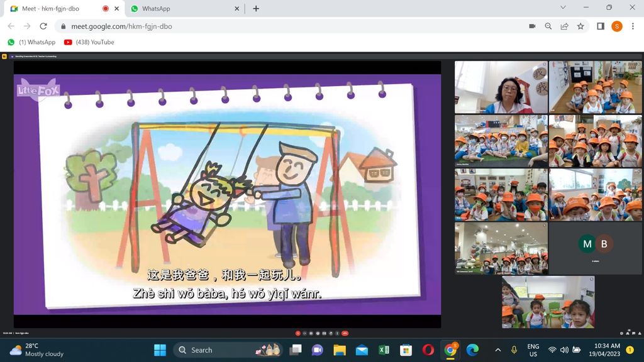Viewport: 644px width, 362px height.
Task: Toggle Meet camera button
Action: [x=304, y=333]
